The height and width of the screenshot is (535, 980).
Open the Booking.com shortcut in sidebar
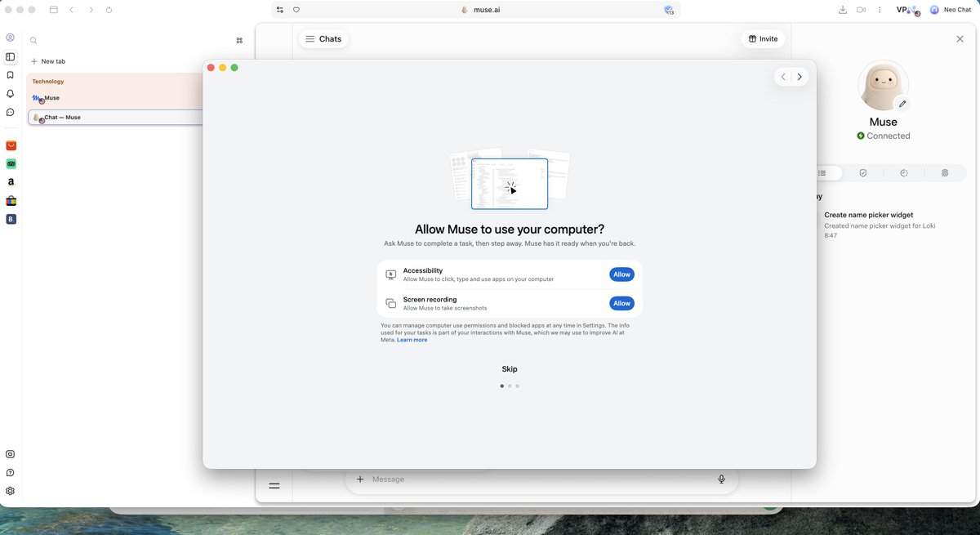click(11, 219)
